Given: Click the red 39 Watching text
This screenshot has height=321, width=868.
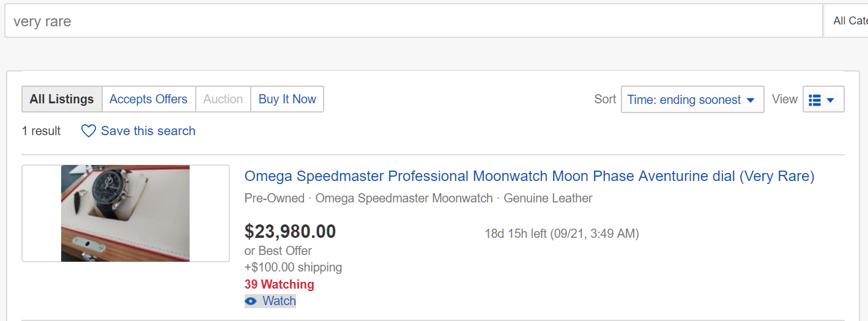Looking at the screenshot, I should click(x=279, y=284).
